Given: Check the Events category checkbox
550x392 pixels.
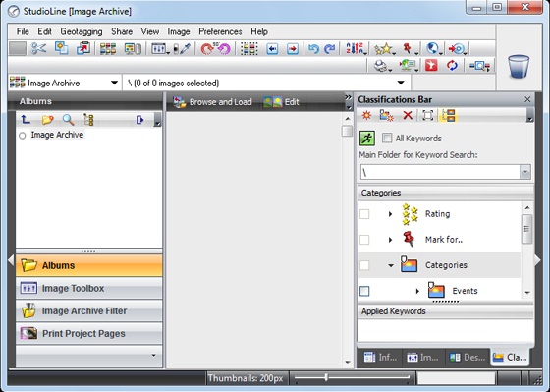Looking at the screenshot, I should [x=364, y=291].
